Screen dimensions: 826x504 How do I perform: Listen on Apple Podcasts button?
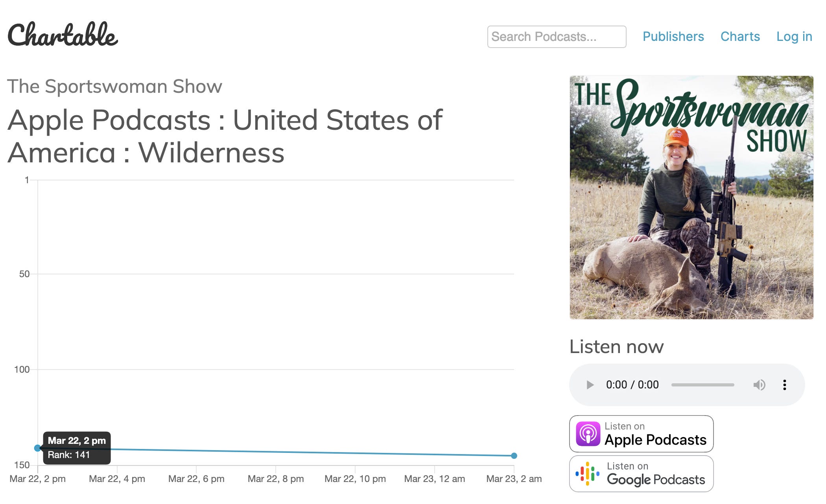(x=641, y=434)
